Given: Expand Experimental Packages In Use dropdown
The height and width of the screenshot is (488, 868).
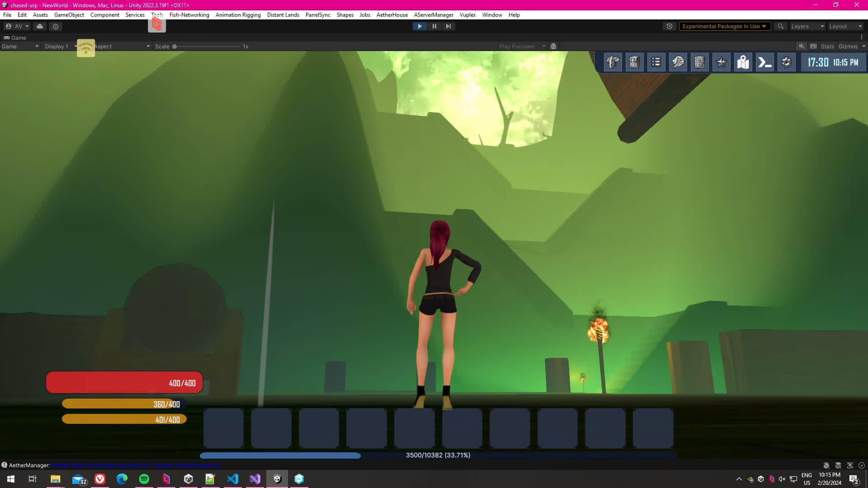Looking at the screenshot, I should click(724, 26).
